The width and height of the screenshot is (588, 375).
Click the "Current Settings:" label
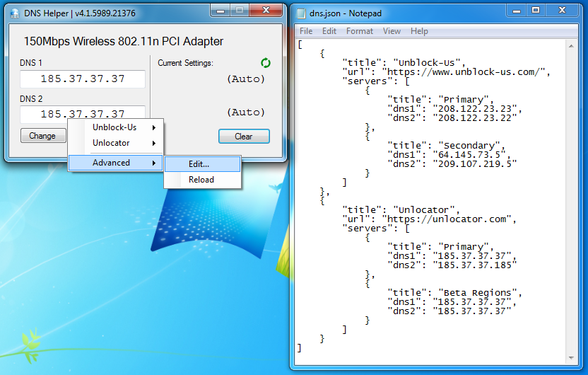click(185, 63)
